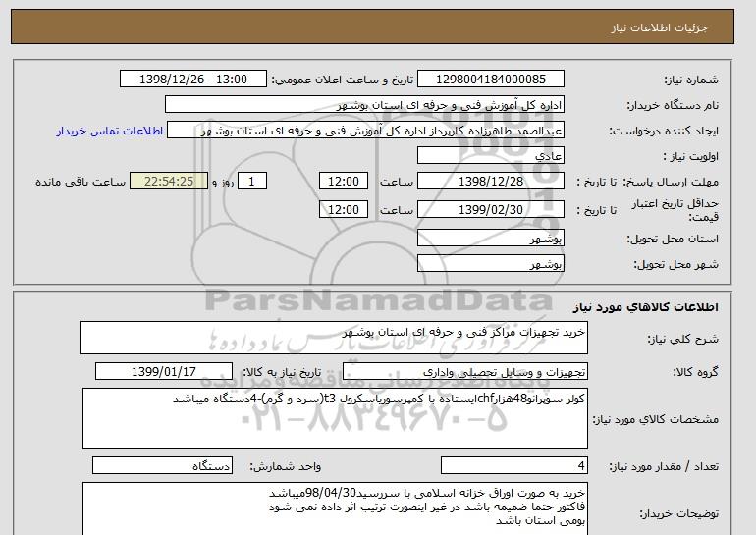Screen dimensions: 756x535
Task: Open the اطلاعات تماس خریدار link
Action: tap(109, 131)
